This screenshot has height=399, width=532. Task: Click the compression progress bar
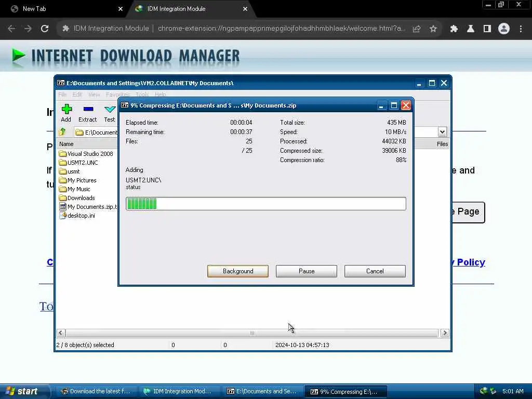[x=266, y=204]
